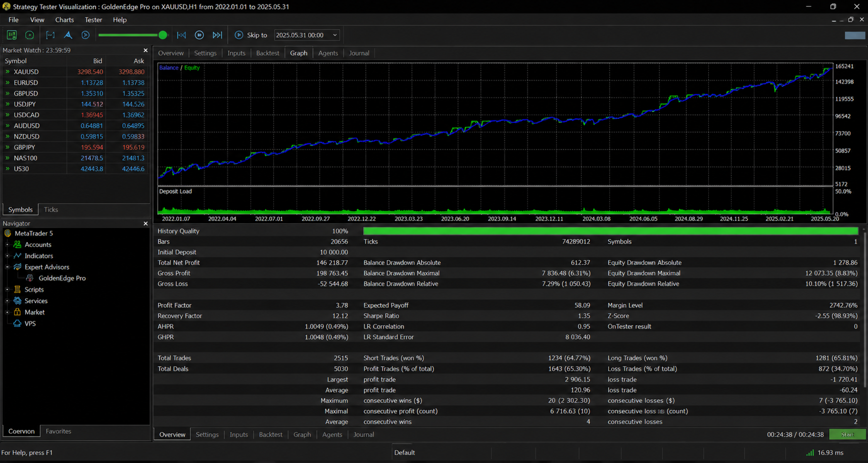This screenshot has height=463, width=868.
Task: Open the Skip to date dropdown
Action: [x=334, y=35]
